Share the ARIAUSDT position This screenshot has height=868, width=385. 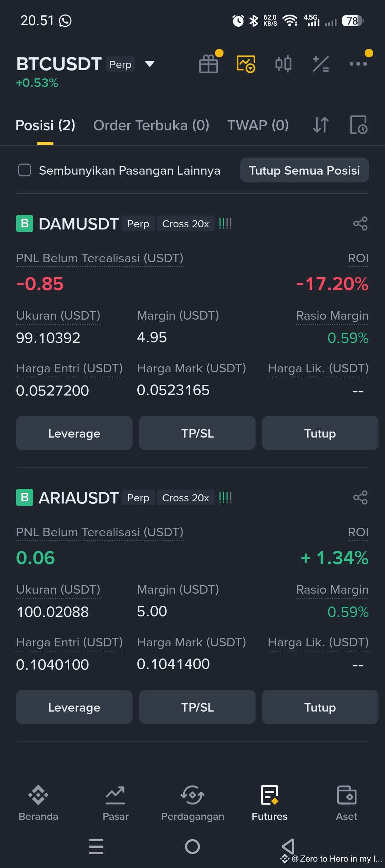pyautogui.click(x=360, y=497)
